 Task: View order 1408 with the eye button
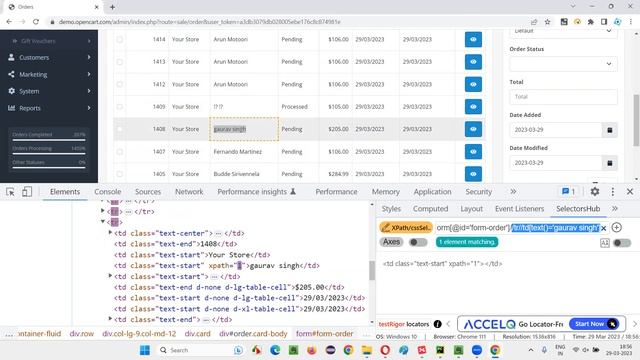473,129
